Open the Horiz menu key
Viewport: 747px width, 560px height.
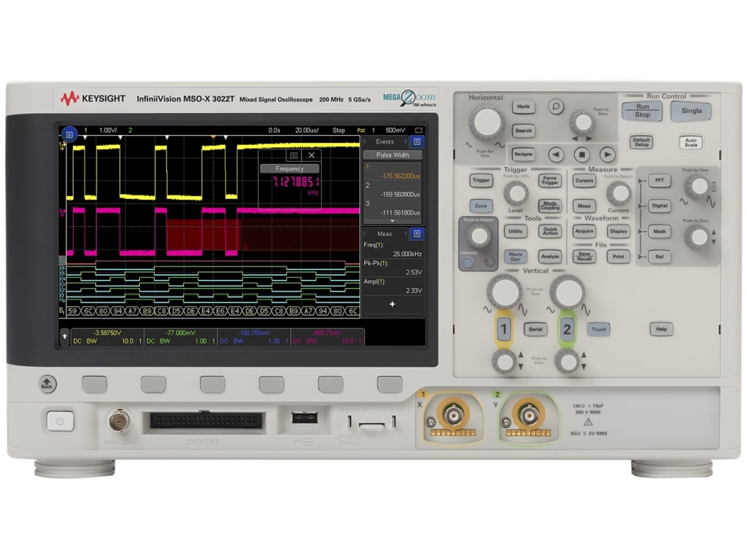click(523, 106)
